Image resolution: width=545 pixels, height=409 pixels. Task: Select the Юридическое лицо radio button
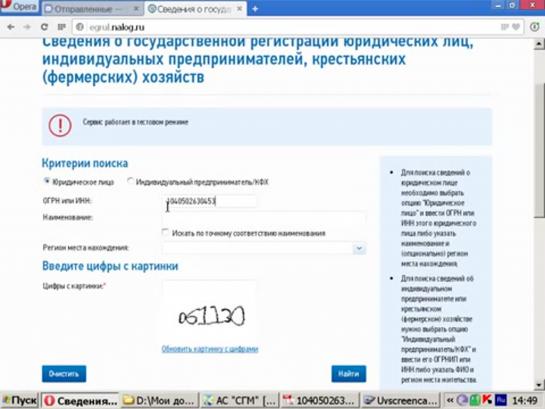pos(47,181)
